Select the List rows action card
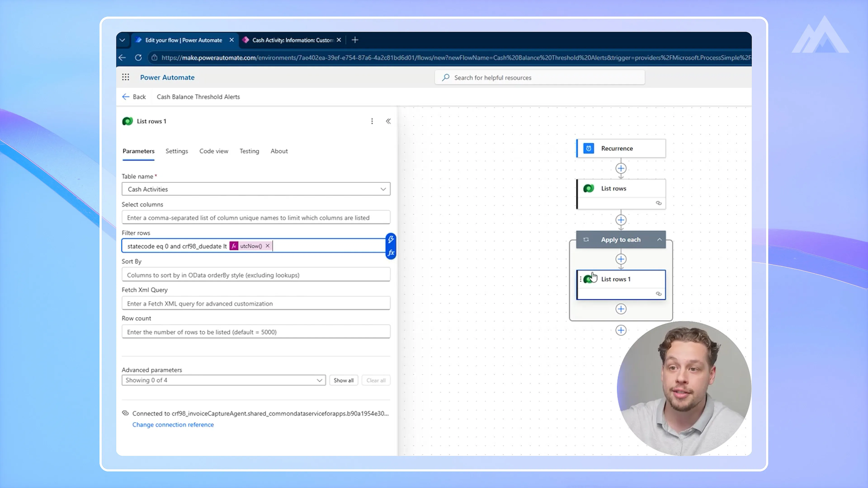 coord(621,194)
